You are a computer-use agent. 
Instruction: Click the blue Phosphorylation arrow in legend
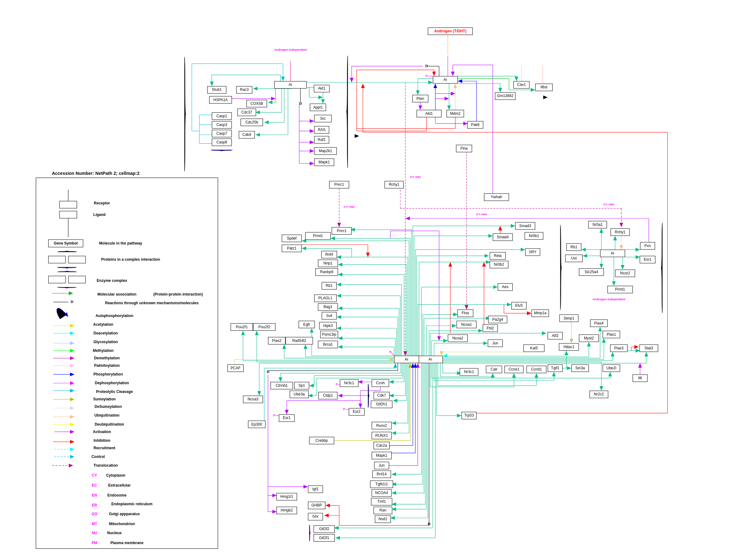tap(63, 374)
